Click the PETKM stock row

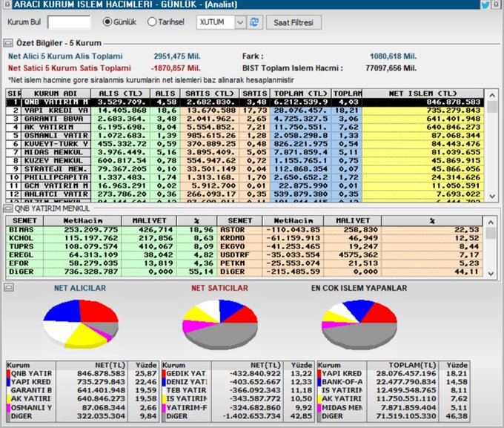click(x=350, y=263)
